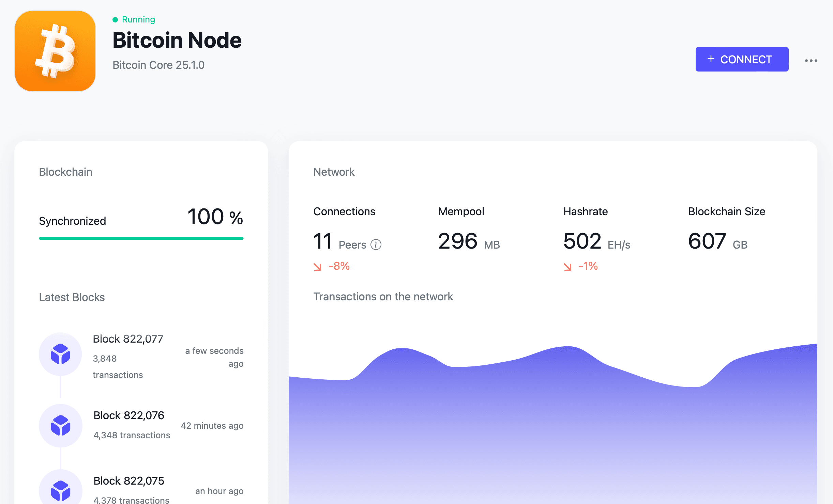
Task: Click the synchronization progress bar
Action: [141, 238]
